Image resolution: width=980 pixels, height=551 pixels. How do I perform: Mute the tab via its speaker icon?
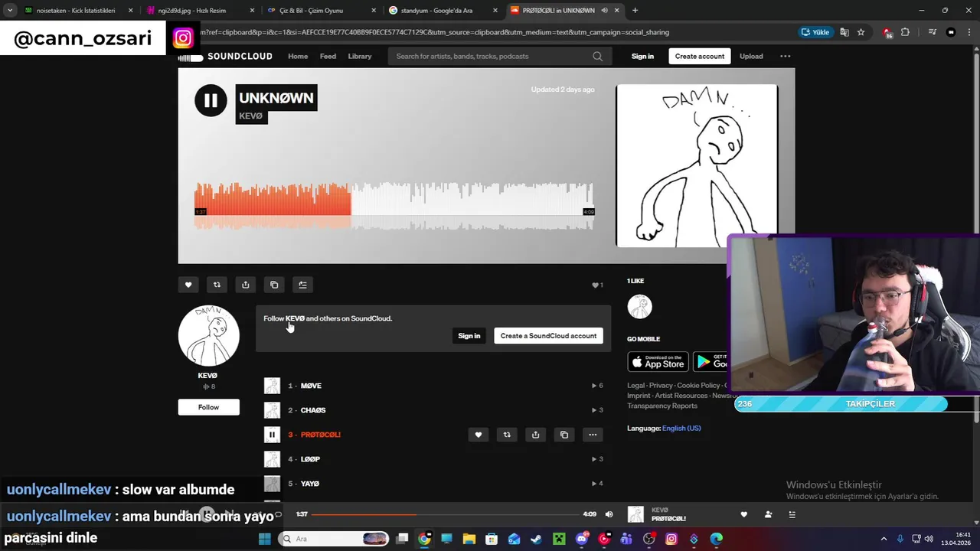click(x=605, y=11)
